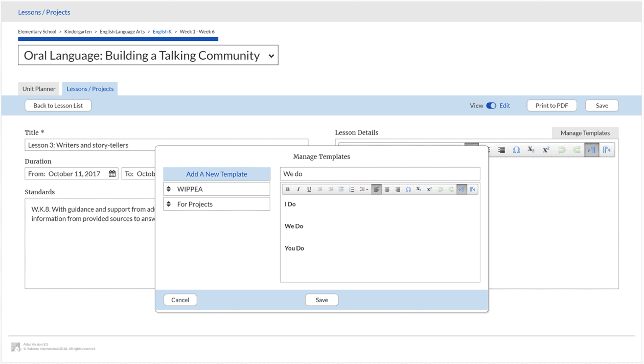The width and height of the screenshot is (644, 364).
Task: Click the 'We Do' line in template body
Action: tap(294, 226)
